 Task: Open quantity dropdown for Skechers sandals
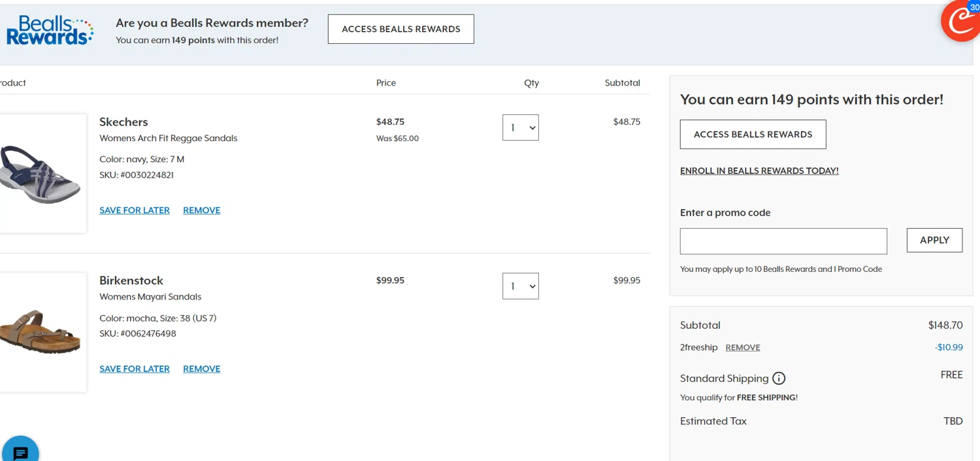pyautogui.click(x=521, y=128)
